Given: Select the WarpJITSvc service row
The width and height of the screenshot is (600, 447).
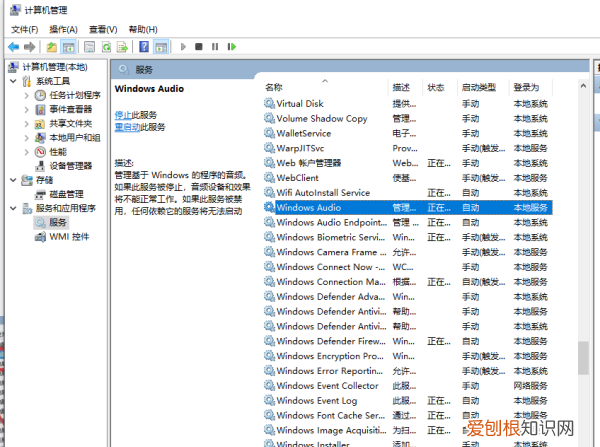Looking at the screenshot, I should pyautogui.click(x=408, y=148).
